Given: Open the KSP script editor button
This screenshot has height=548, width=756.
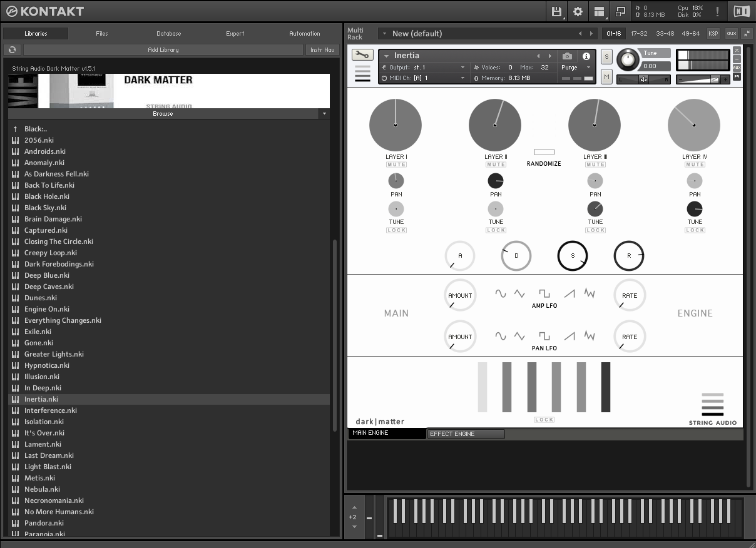Looking at the screenshot, I should 713,34.
